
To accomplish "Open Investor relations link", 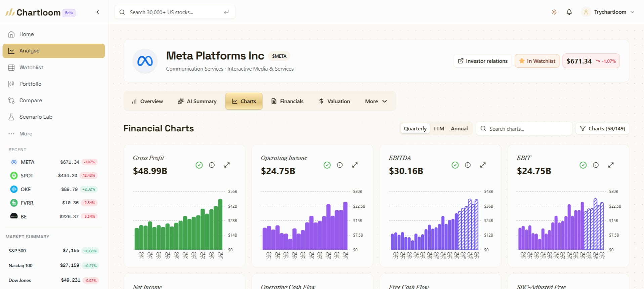I will point(482,61).
